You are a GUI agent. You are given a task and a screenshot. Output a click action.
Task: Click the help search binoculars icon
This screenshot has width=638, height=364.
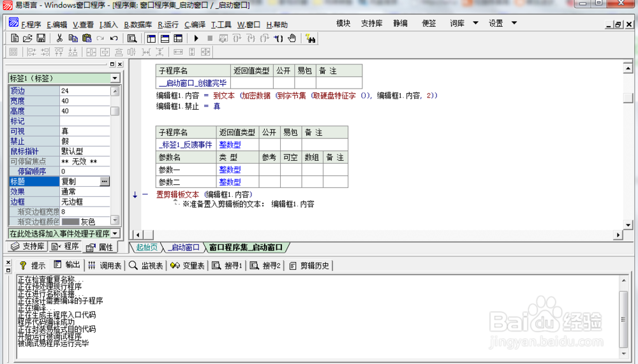311,39
